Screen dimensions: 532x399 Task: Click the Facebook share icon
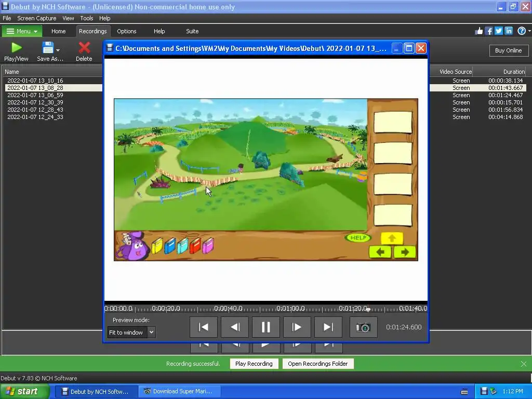click(x=489, y=31)
